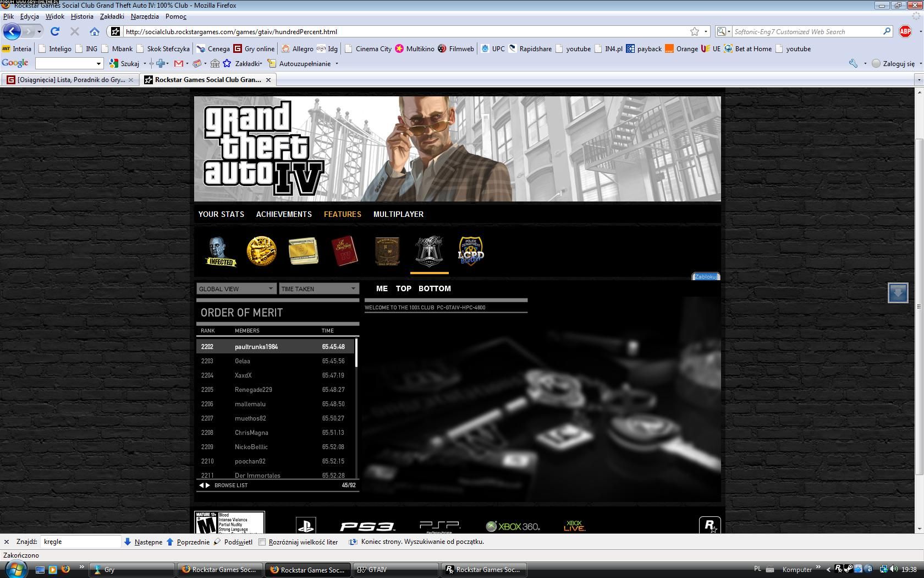
Task: Toggle the case-sensitive search checkbox
Action: click(x=262, y=542)
